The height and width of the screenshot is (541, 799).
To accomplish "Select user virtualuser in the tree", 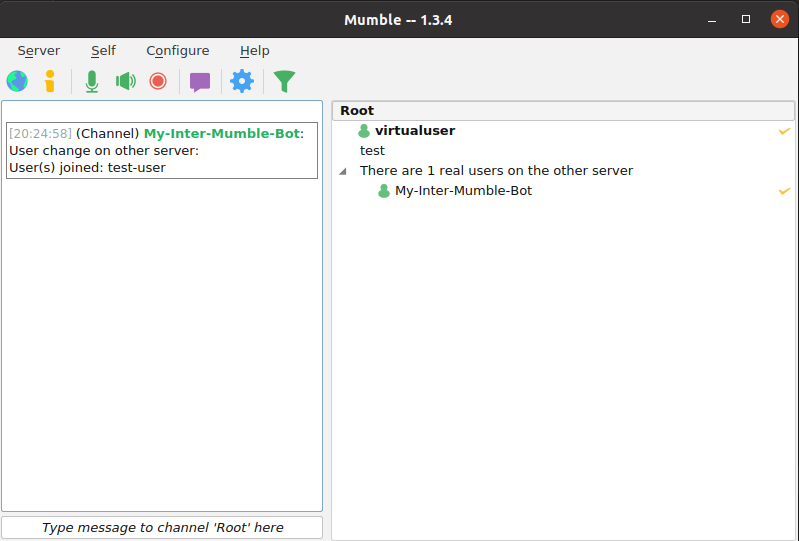I will (415, 131).
